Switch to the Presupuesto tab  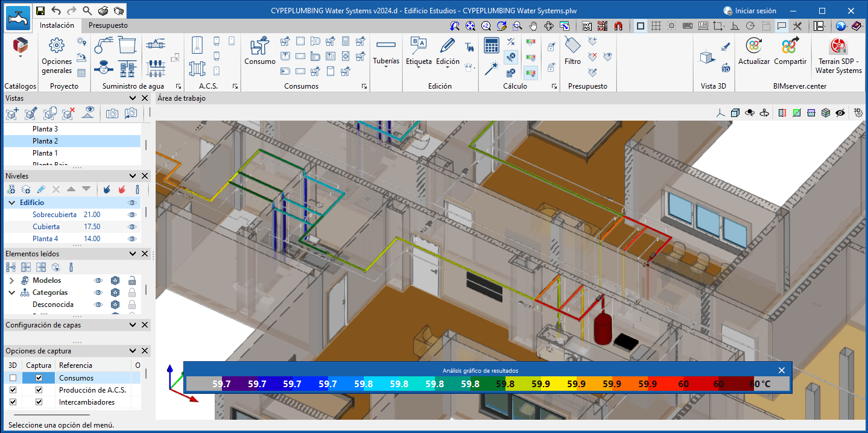tap(108, 25)
